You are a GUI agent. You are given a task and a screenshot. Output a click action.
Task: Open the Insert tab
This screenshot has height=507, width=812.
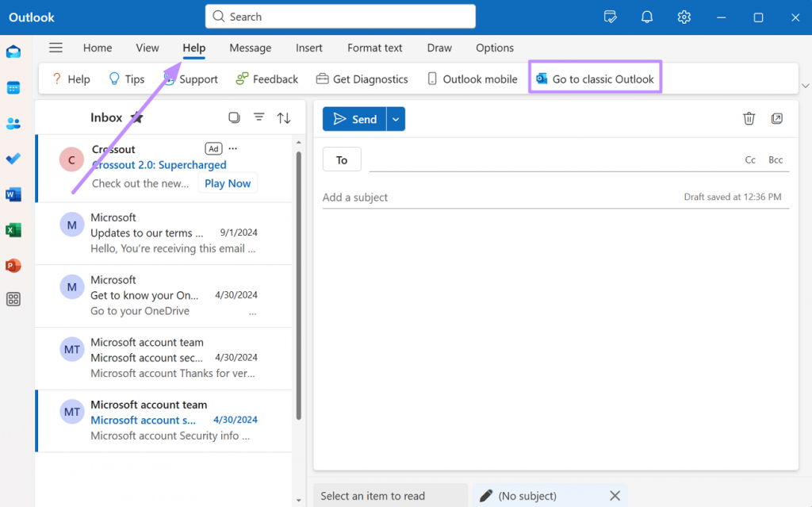click(x=308, y=48)
